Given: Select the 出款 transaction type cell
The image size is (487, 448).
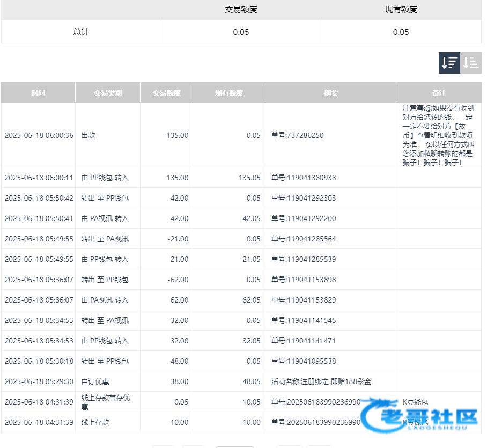Looking at the screenshot, I should point(88,135).
